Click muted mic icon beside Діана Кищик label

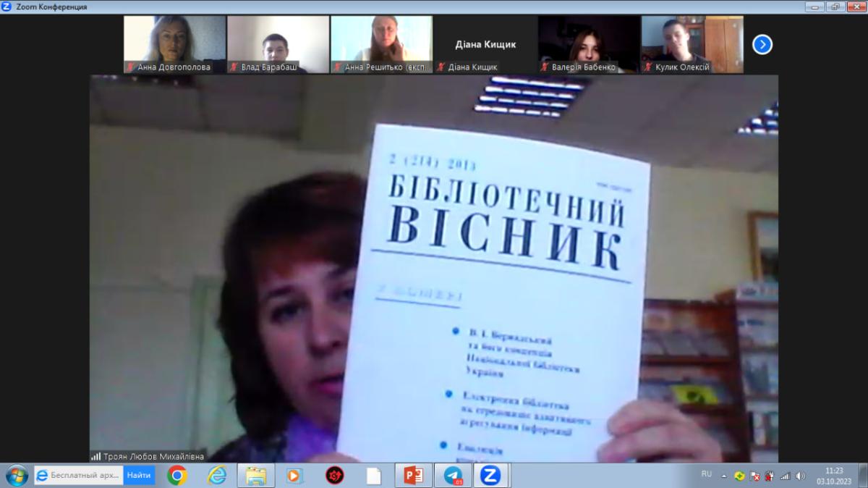[441, 67]
